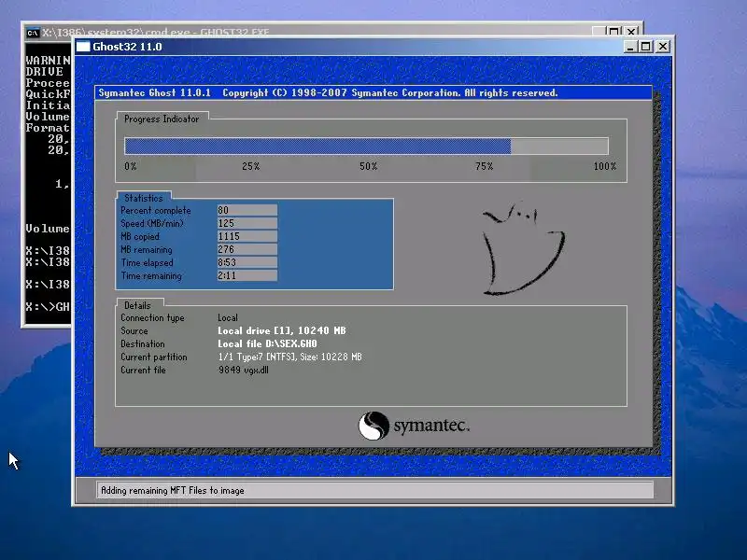Click the Ghost32 11.0 title text
This screenshot has height=560, width=747.
coord(127,47)
